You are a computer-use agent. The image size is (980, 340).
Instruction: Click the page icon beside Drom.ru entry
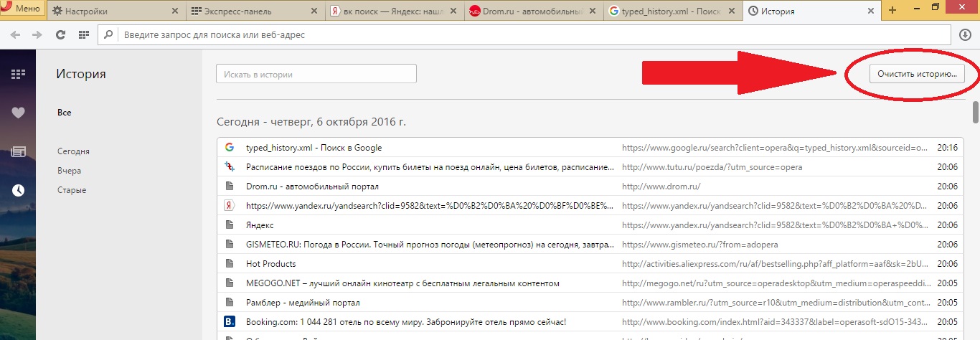pos(230,186)
